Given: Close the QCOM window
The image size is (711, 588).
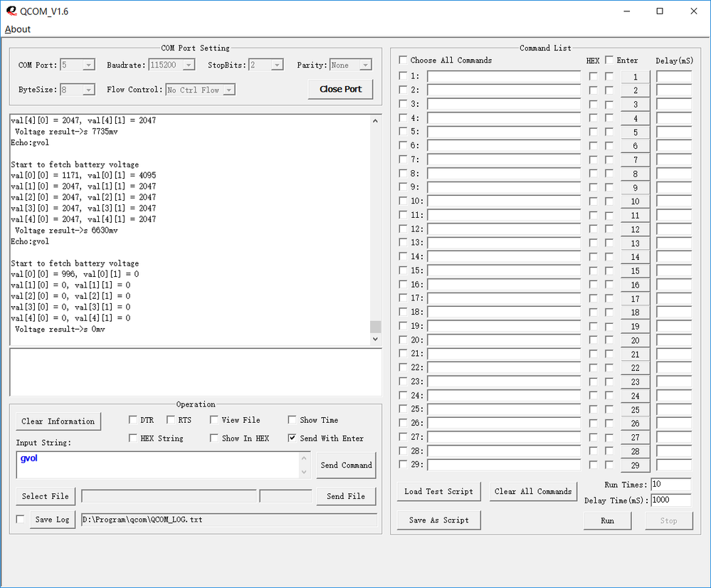Looking at the screenshot, I should [x=694, y=11].
